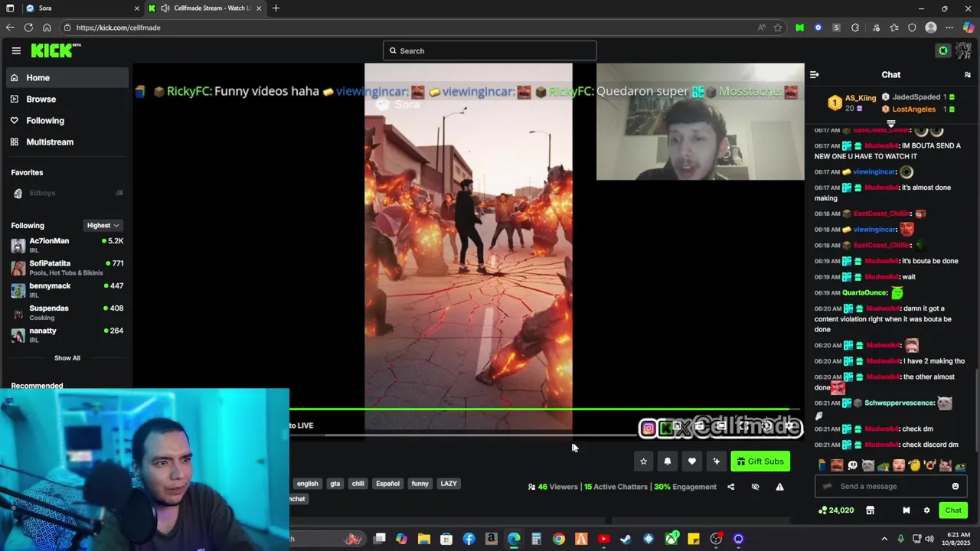Toggle the crossed-eye hide icon under the stream
This screenshot has height=551, width=980.
[755, 487]
